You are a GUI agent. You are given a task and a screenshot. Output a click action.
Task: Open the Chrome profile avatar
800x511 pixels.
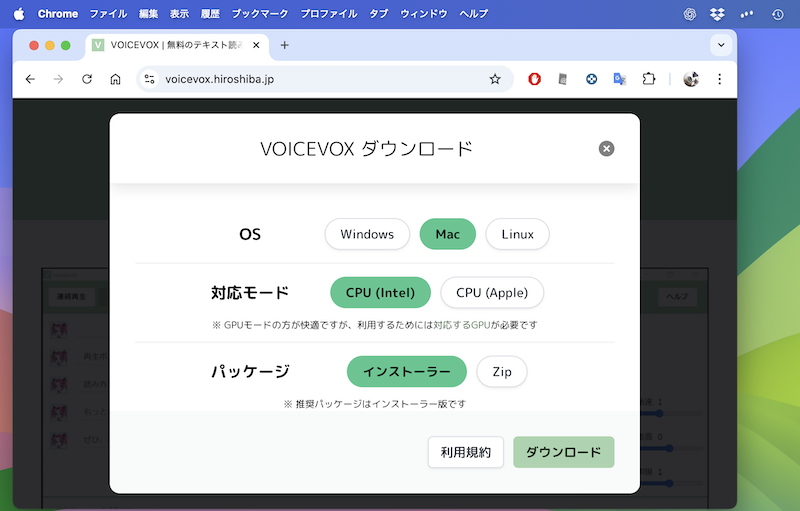point(691,79)
